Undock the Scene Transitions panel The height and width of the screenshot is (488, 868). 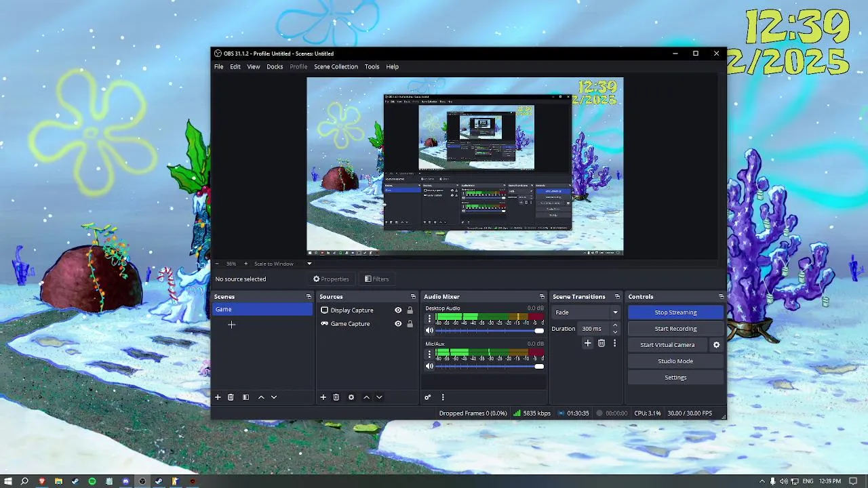(617, 297)
